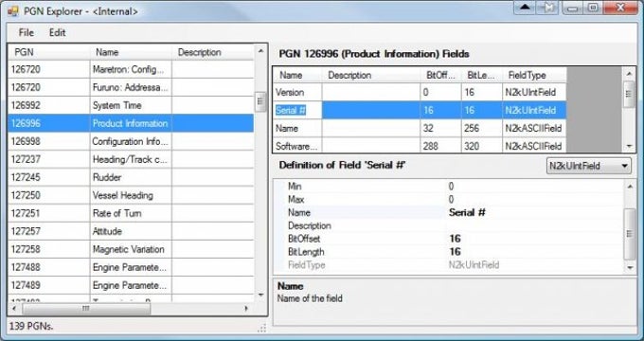Open the File menu

tap(27, 32)
